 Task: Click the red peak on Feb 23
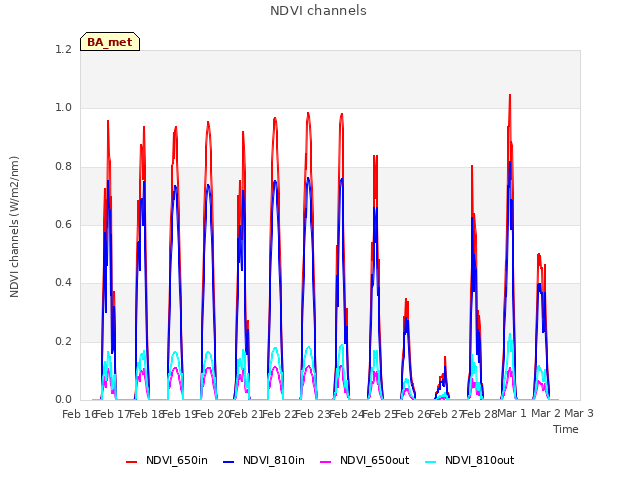coord(308,113)
